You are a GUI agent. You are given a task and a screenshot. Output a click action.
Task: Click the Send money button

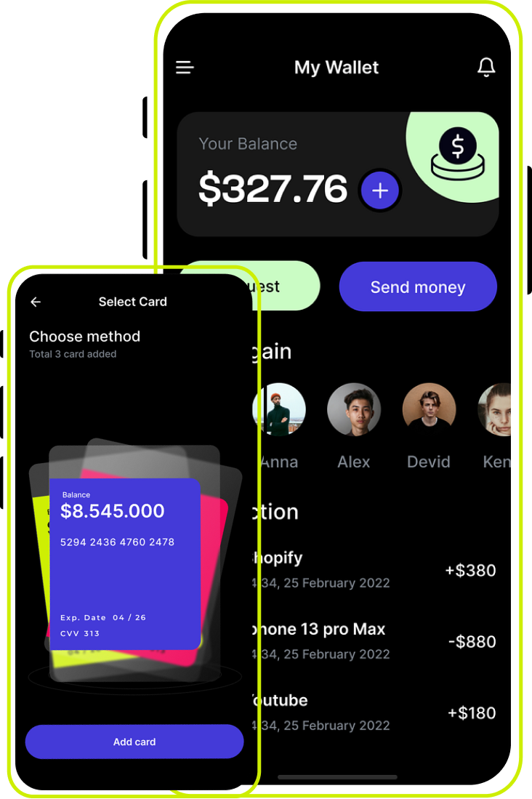[418, 287]
